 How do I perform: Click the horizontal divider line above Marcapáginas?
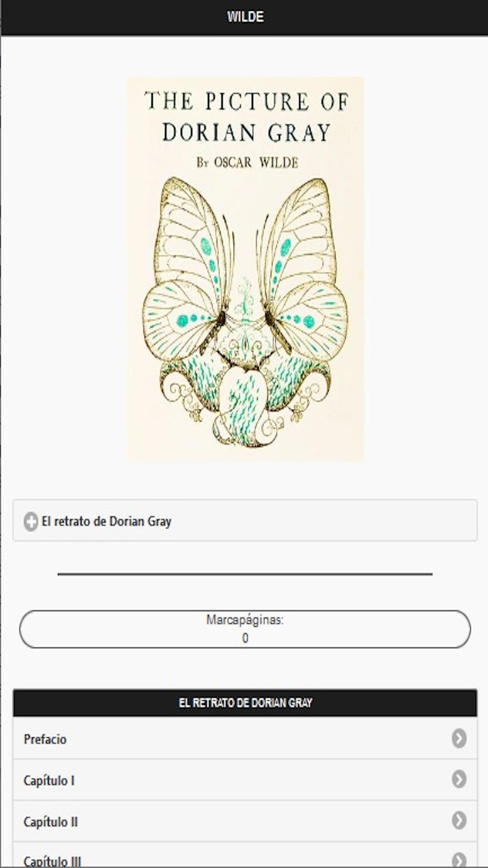pos(245,574)
